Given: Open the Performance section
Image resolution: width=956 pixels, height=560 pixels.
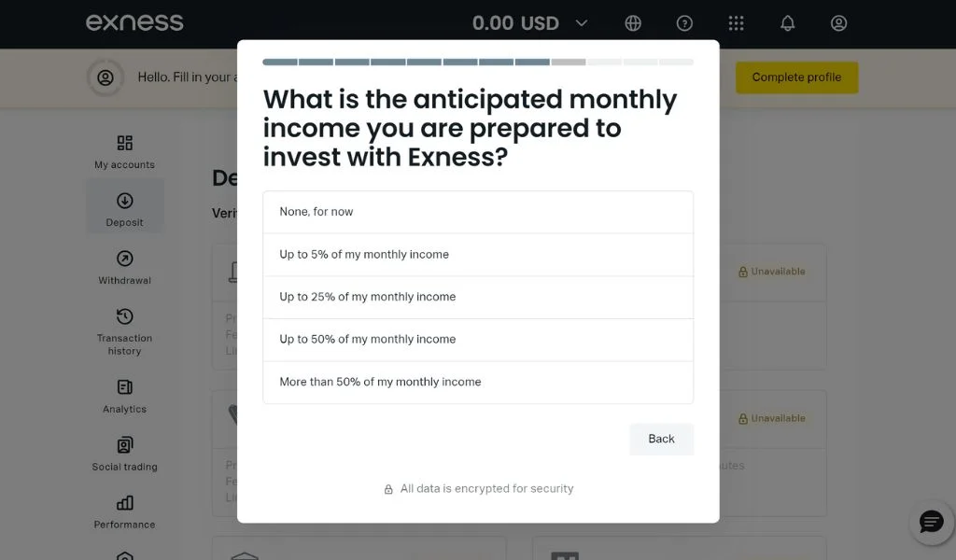Looking at the screenshot, I should pos(124,511).
